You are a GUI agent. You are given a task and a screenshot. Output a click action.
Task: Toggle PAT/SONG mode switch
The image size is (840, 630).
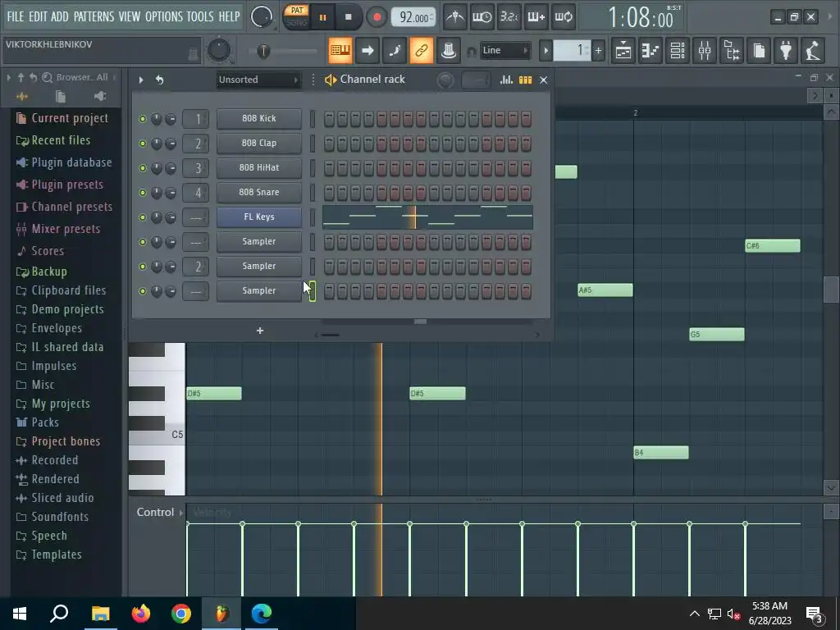click(297, 16)
